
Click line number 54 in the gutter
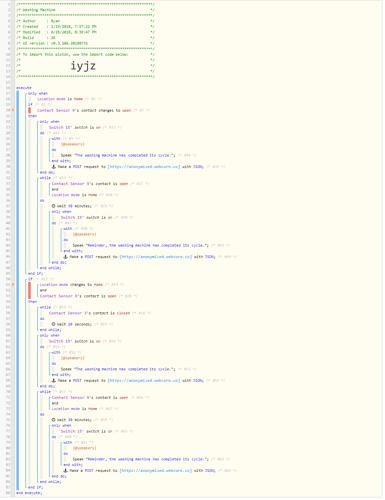tap(9, 302)
